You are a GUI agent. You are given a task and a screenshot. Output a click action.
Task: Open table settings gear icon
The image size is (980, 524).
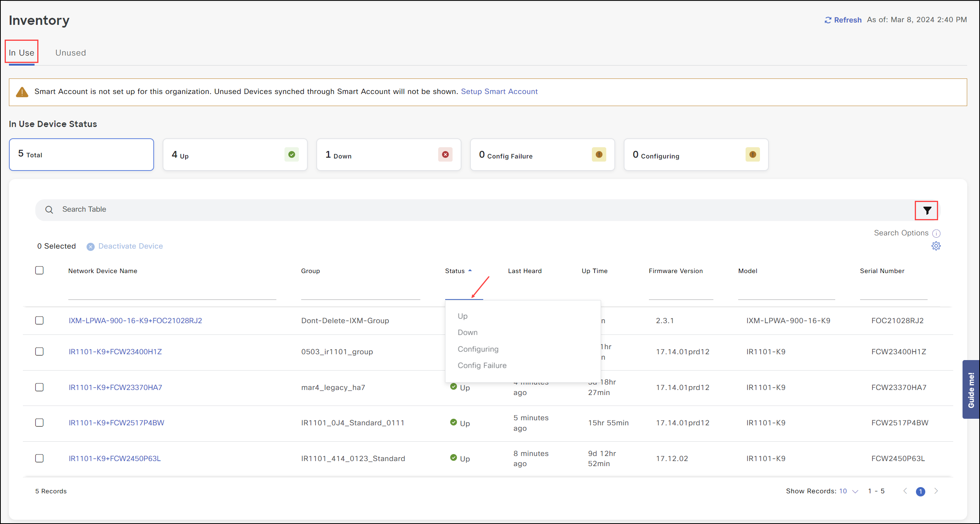point(936,246)
